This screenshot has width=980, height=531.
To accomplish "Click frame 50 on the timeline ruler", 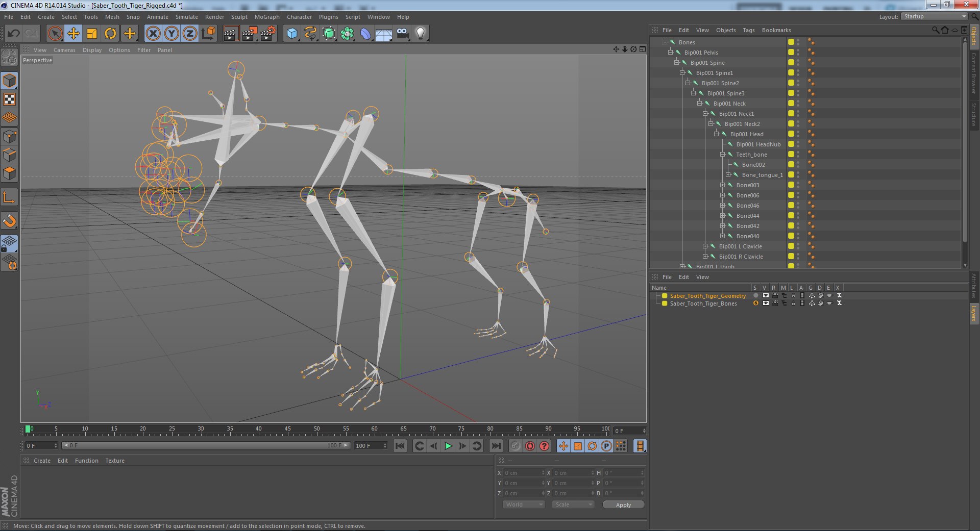I will coord(317,429).
